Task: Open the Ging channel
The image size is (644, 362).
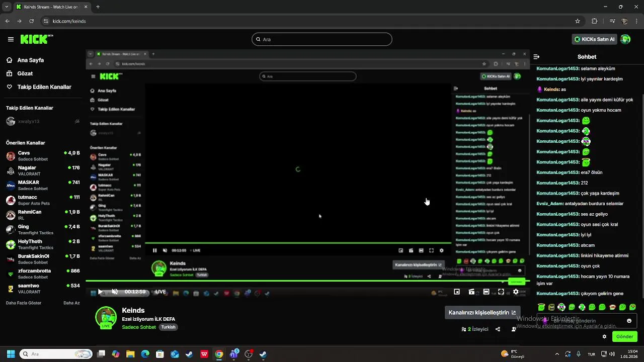Action: click(x=43, y=229)
